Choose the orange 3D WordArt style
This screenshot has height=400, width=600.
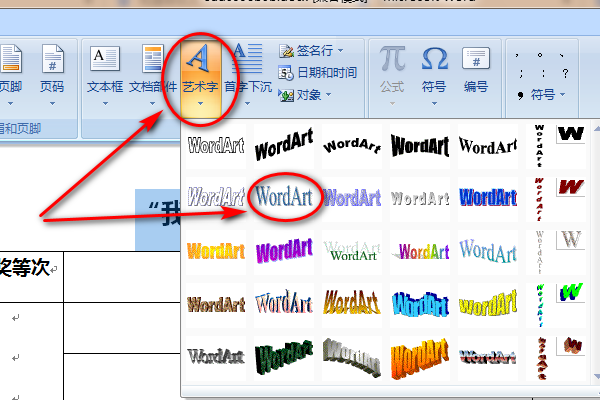pyautogui.click(x=420, y=358)
